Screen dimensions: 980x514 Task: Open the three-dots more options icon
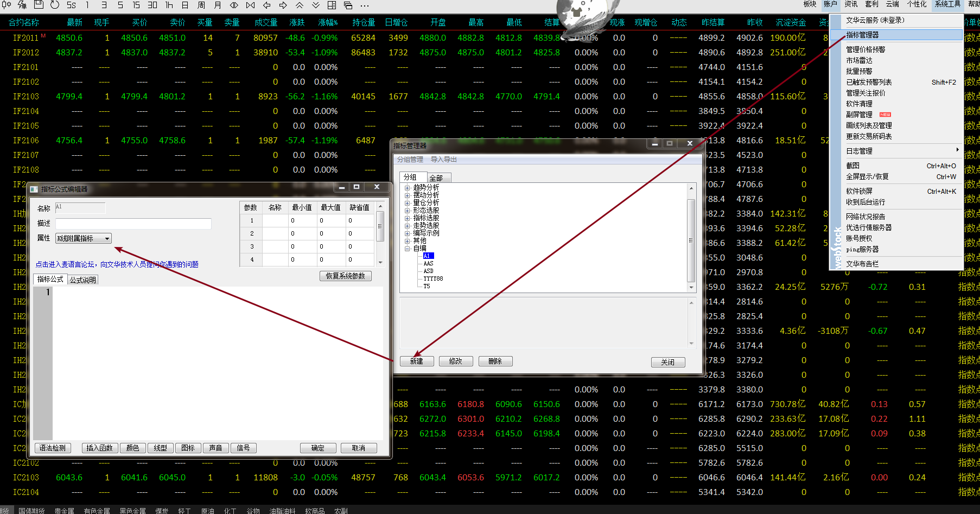pos(365,5)
